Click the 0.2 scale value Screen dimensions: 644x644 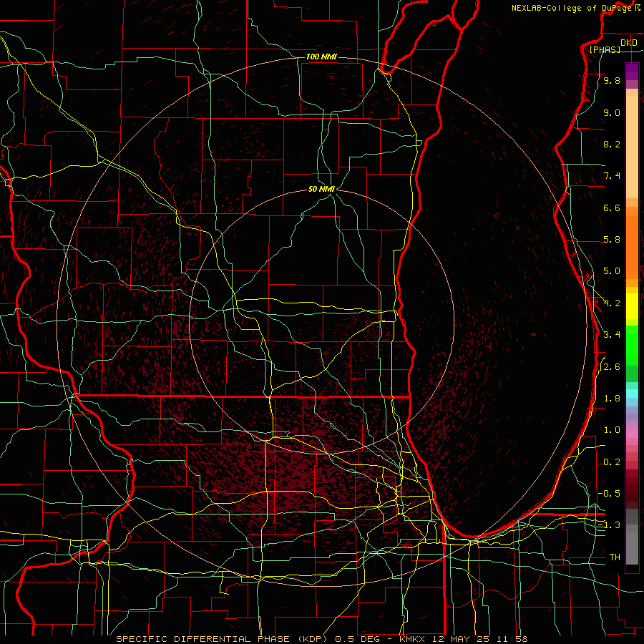point(612,462)
